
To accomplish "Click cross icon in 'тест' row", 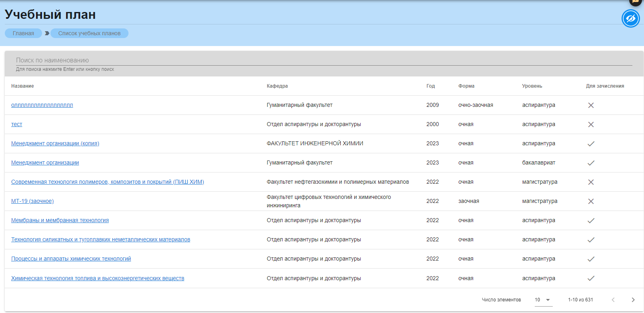I will [x=591, y=124].
